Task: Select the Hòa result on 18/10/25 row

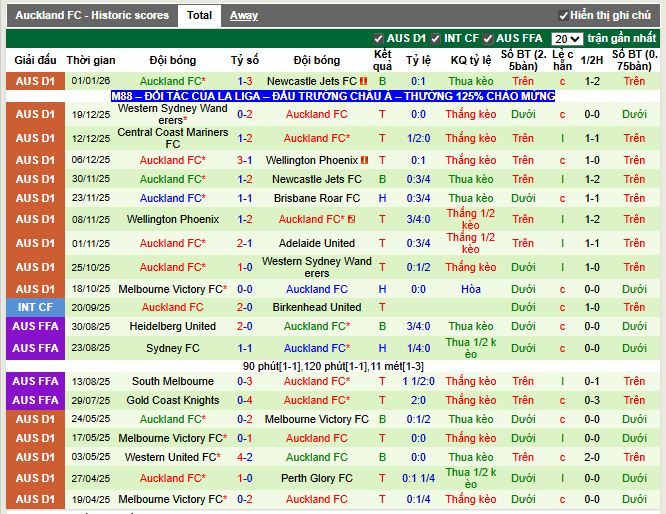Action: click(471, 289)
